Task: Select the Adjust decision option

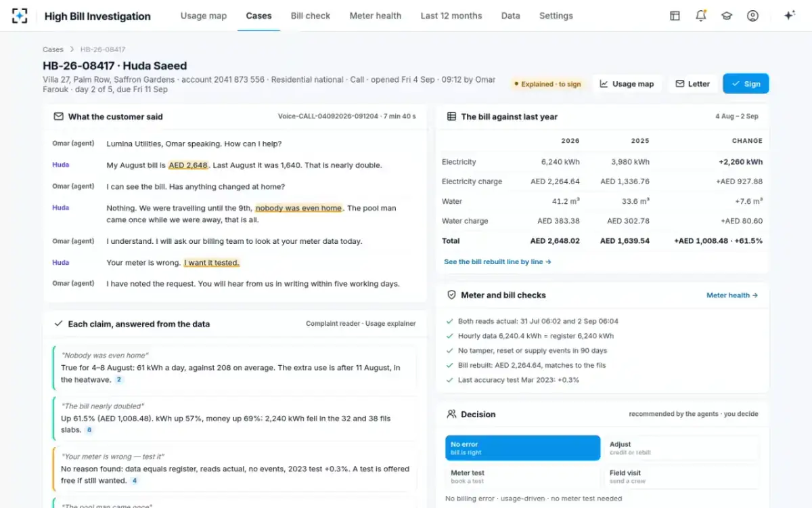Action: coord(681,448)
